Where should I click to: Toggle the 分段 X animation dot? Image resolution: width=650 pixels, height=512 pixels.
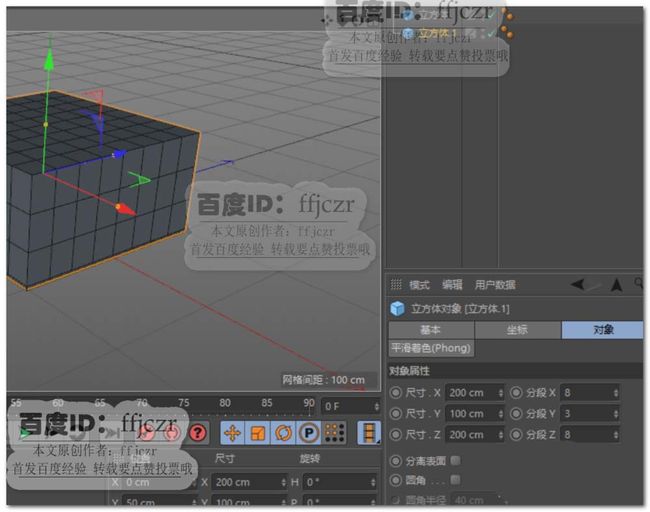point(516,393)
